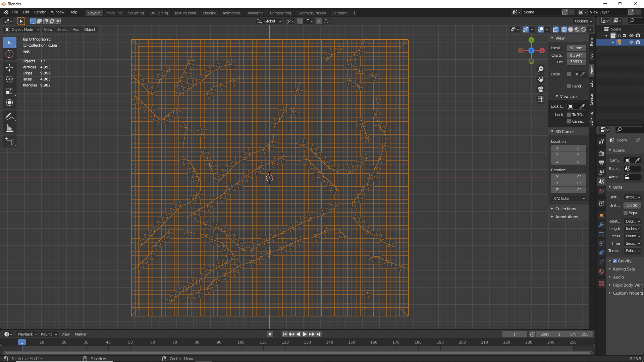This screenshot has height=362, width=644.
Task: Open the Object Constraints properties tab
Action: click(601, 253)
